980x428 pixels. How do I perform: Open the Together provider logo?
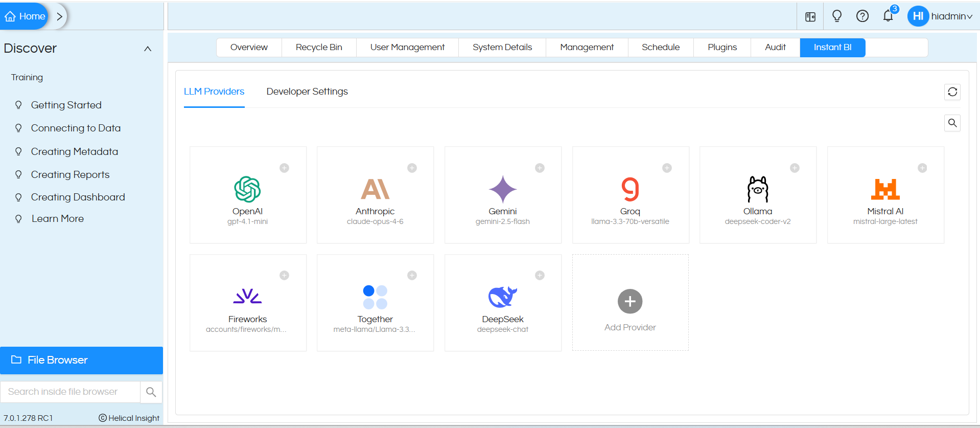375,297
